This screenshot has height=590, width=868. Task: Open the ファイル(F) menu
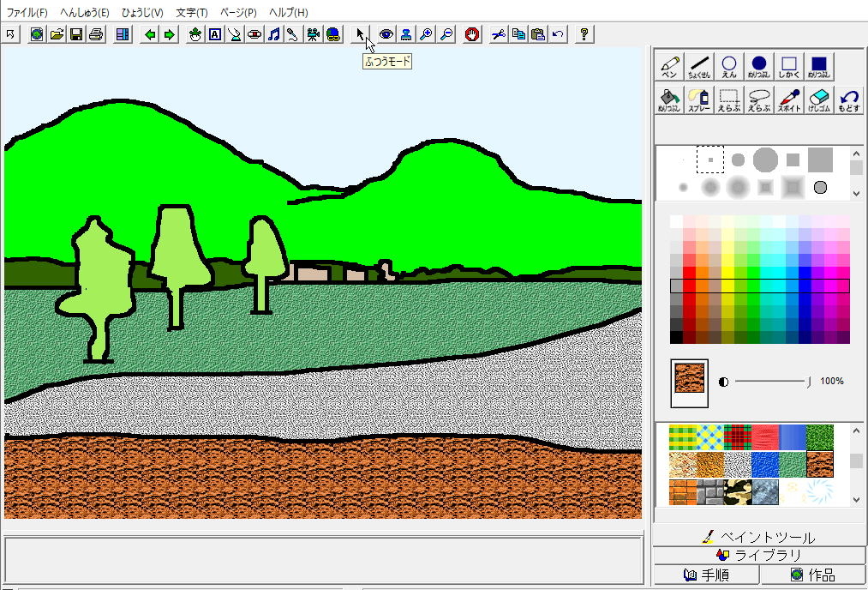click(x=27, y=13)
